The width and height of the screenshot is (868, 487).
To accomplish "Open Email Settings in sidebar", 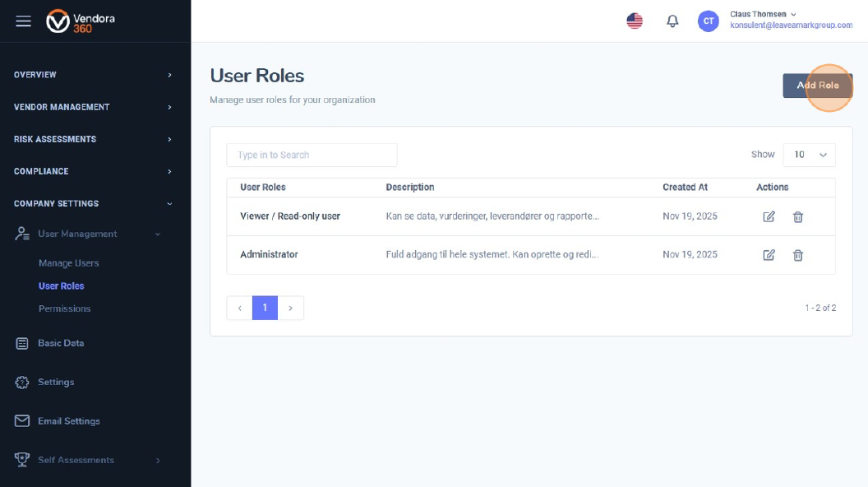I will coord(68,421).
